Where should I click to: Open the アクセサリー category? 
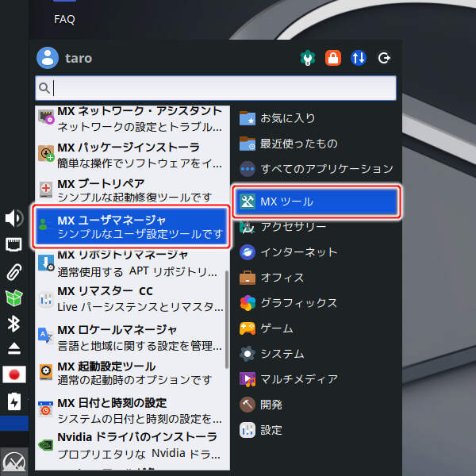click(316, 226)
